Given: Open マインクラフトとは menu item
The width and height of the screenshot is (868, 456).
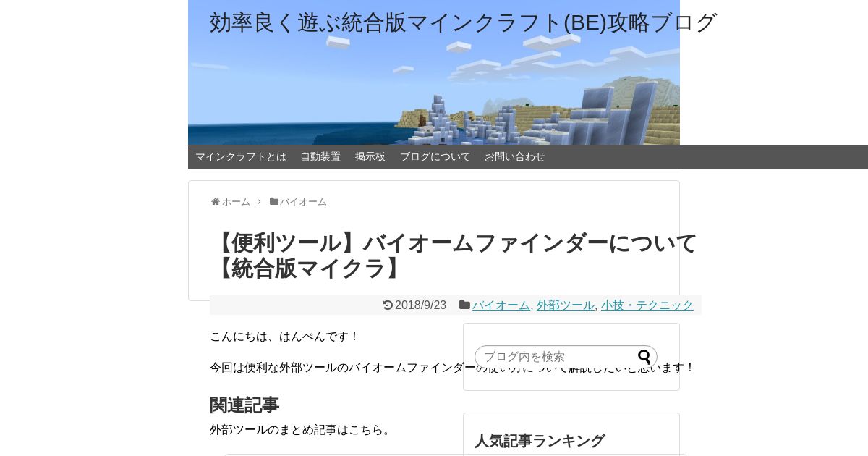Looking at the screenshot, I should click(241, 157).
